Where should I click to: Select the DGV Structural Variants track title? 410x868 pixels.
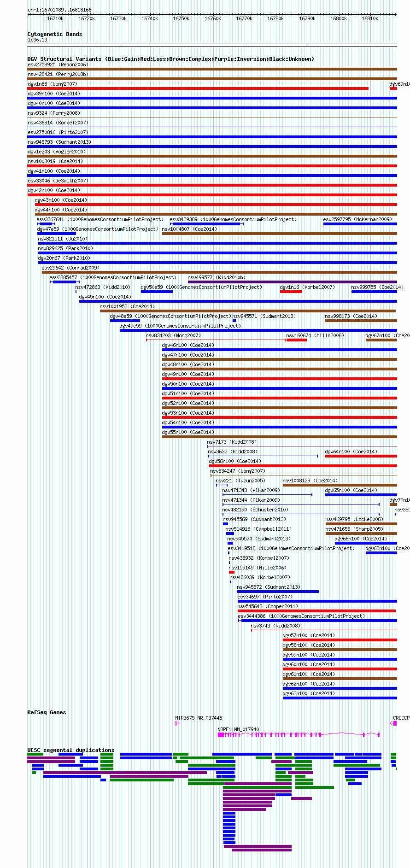tap(171, 59)
